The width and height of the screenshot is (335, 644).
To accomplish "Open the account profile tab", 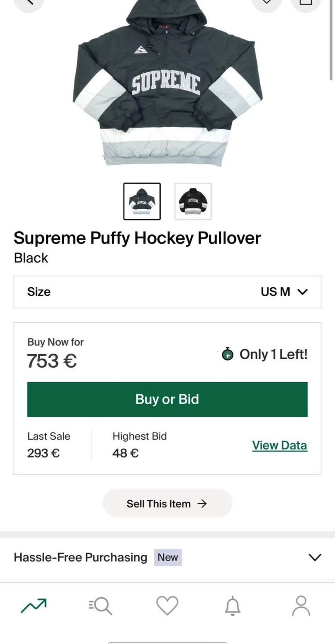I will click(x=301, y=606).
